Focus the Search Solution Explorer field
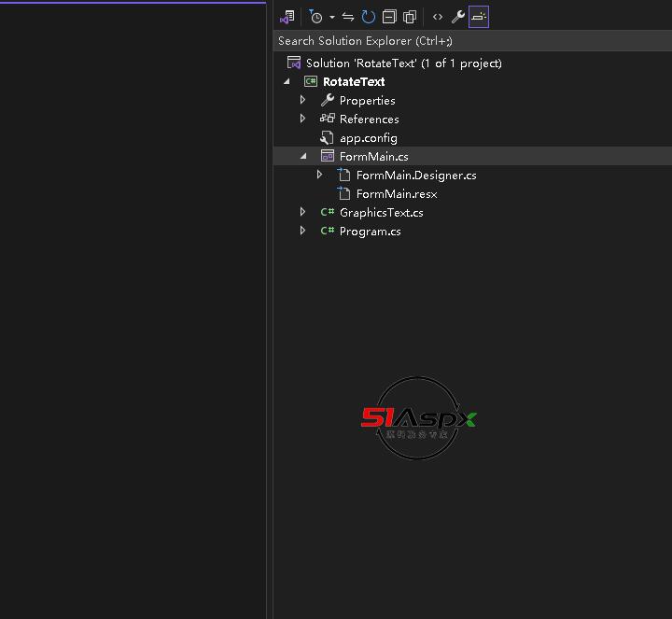 472,41
